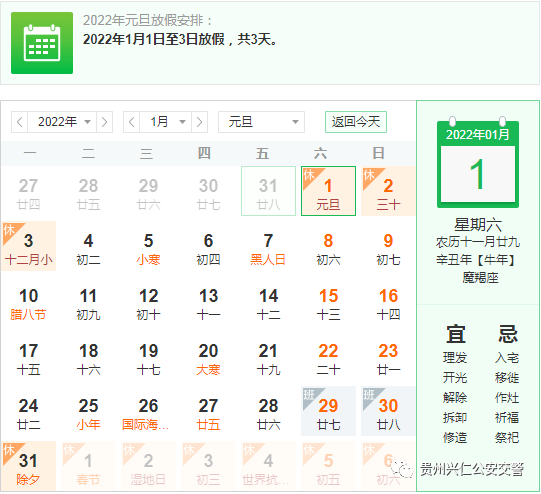Select December 31 廿八 date cell

point(268,191)
